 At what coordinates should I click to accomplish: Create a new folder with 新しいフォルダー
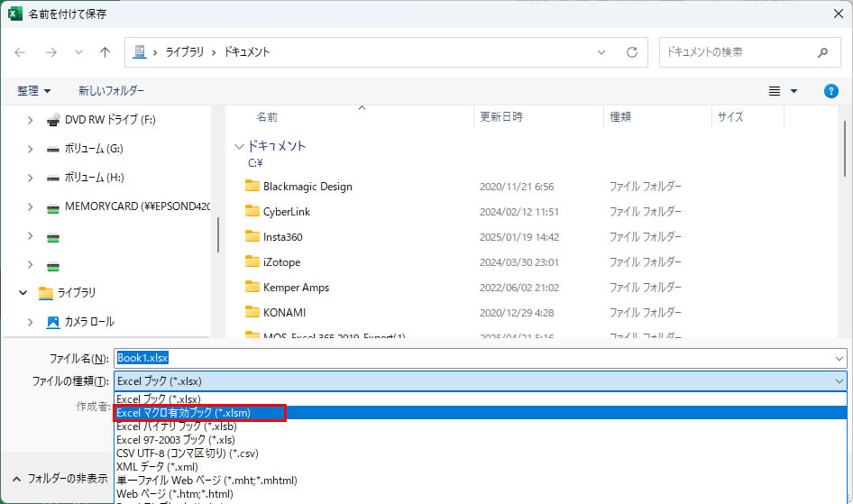[x=111, y=91]
